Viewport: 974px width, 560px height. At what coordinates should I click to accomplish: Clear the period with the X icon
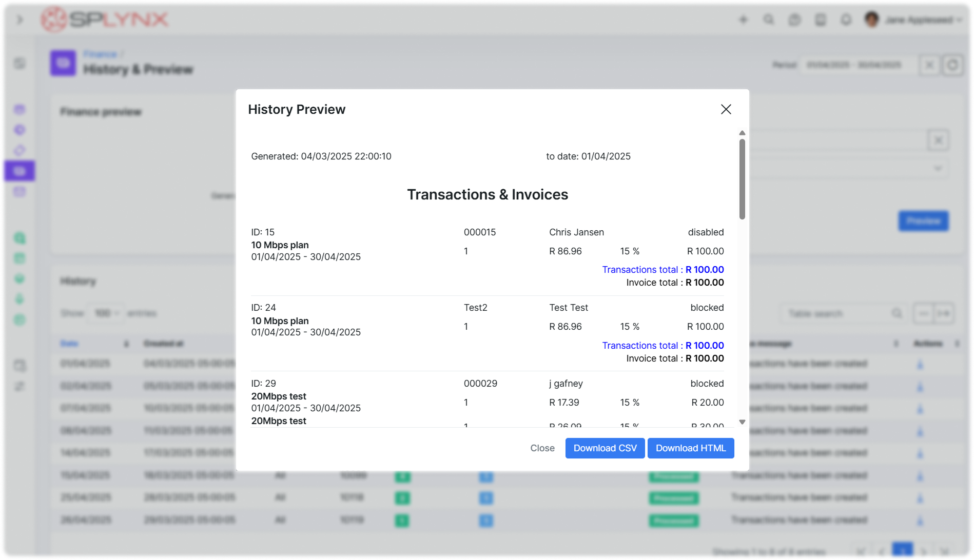(929, 65)
